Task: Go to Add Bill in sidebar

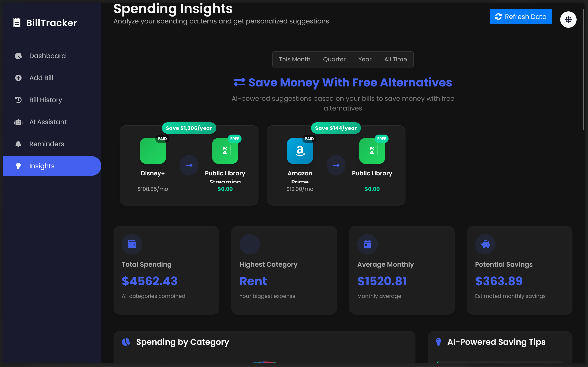Action: pyautogui.click(x=41, y=78)
